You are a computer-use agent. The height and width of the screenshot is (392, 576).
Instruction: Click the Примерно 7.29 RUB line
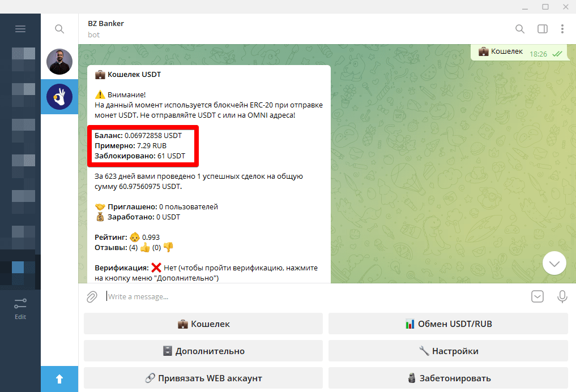coord(130,146)
